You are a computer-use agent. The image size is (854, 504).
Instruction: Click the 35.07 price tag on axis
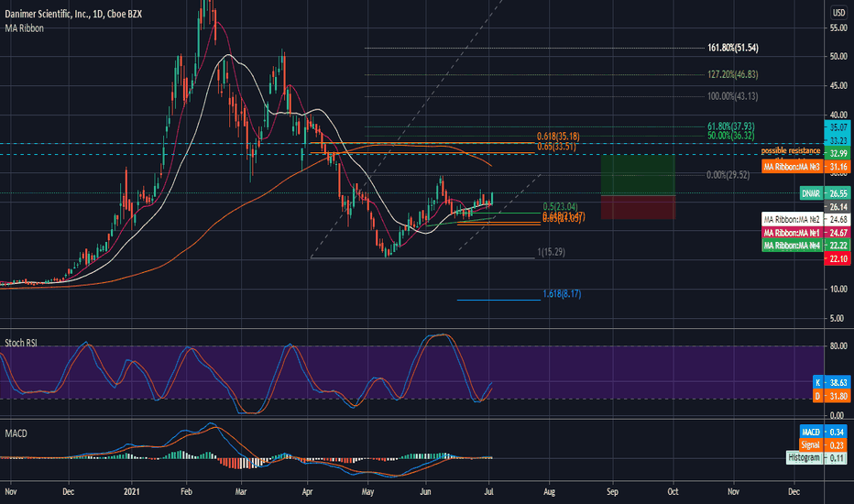tap(838, 127)
